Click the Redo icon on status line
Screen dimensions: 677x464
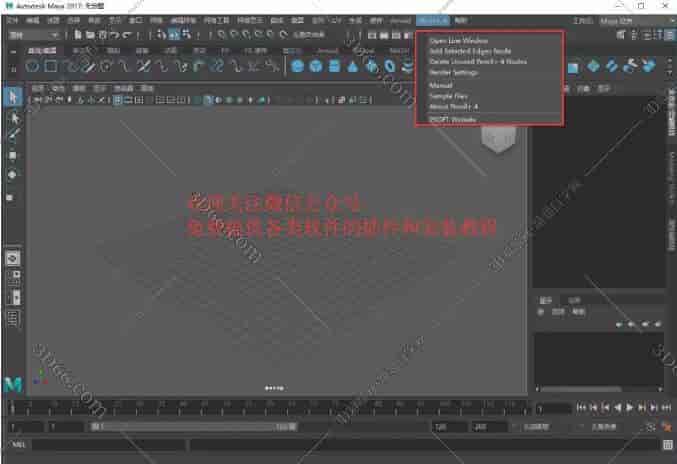(x=127, y=35)
